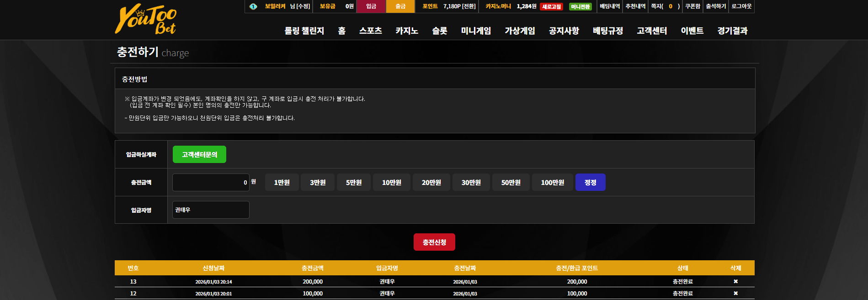Open the 카지노 menu
The height and width of the screenshot is (300, 868).
[407, 31]
